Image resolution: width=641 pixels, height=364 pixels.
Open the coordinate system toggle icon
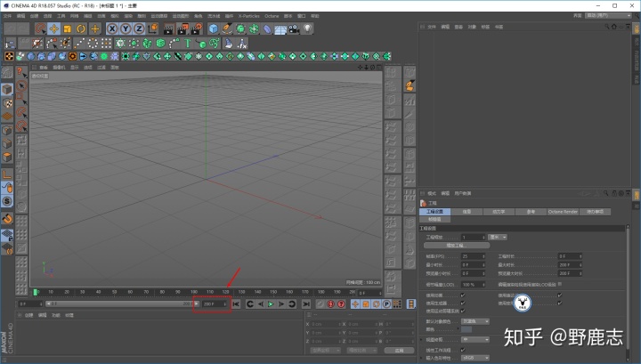(x=153, y=28)
